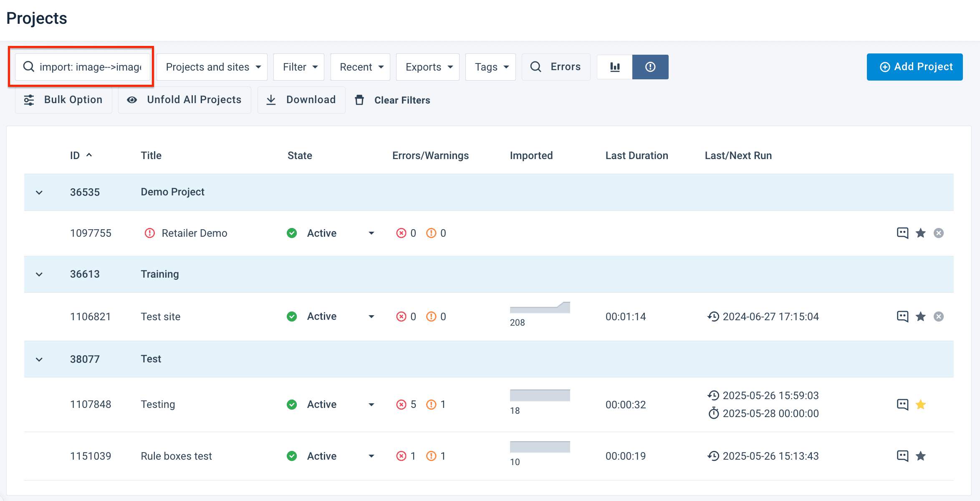Click remove icon on Test site row
This screenshot has width=980, height=501.
pyautogui.click(x=938, y=316)
